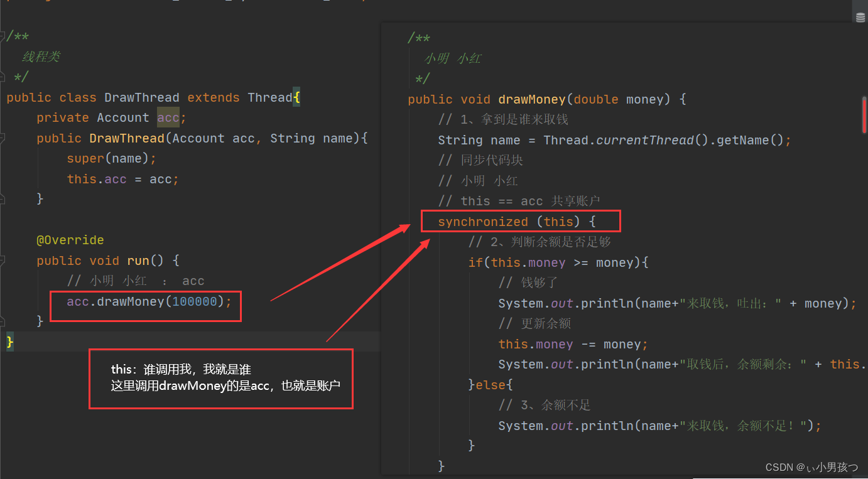Click the 'super(name);' statement
868x479 pixels.
point(112,158)
